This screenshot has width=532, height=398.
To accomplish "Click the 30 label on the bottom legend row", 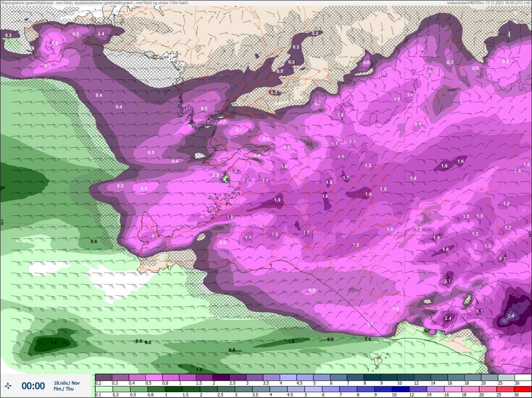I will pos(517,395).
